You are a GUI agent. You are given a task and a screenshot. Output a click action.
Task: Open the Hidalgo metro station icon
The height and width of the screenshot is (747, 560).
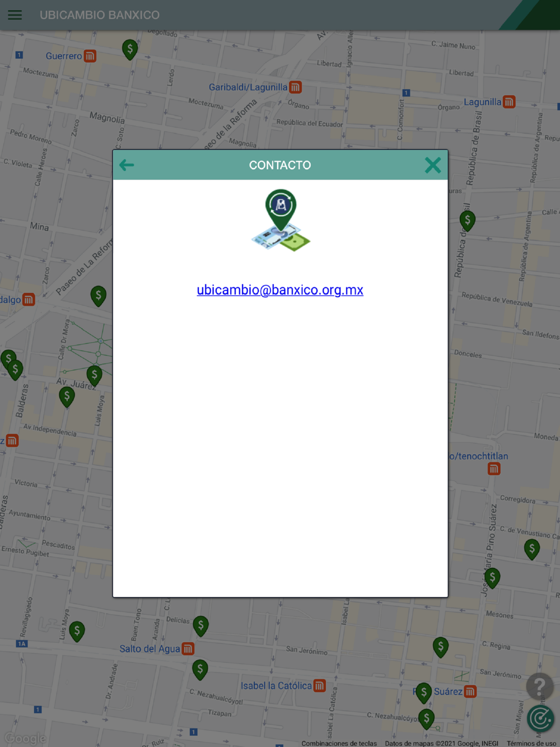(x=29, y=300)
